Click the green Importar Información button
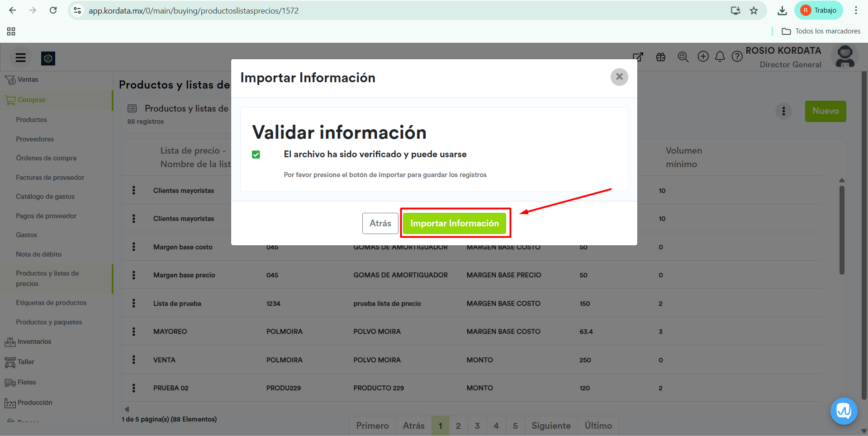Image resolution: width=868 pixels, height=436 pixels. point(454,223)
